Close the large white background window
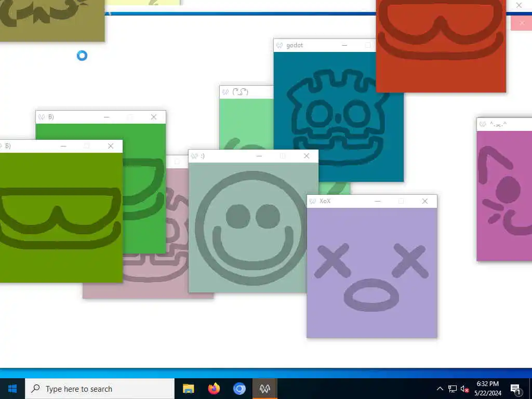Screen dimensions: 532x399 point(519,5)
